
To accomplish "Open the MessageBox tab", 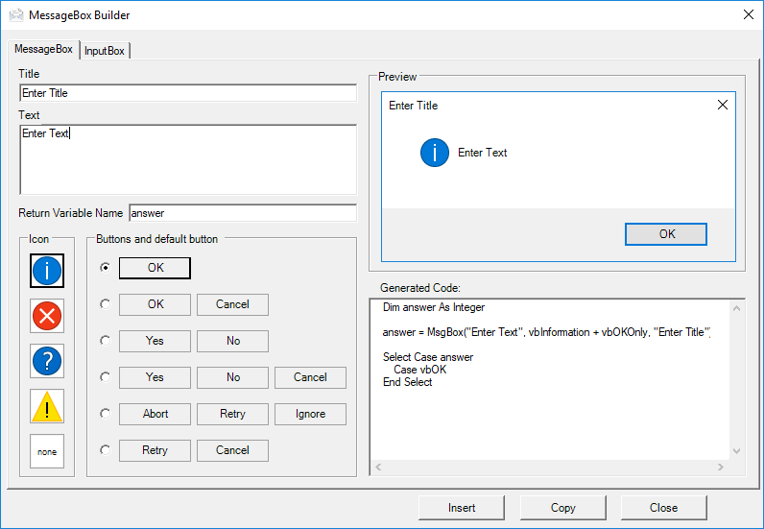I will click(43, 49).
